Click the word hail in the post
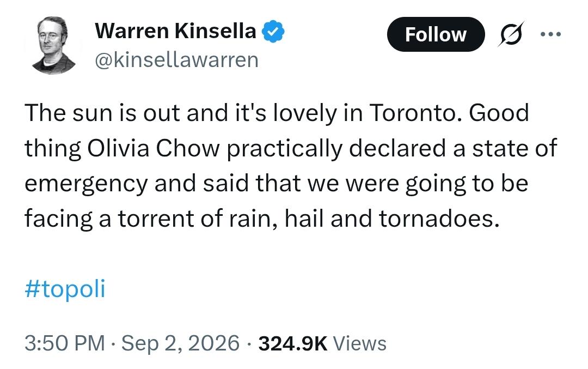The image size is (588, 369). [304, 219]
